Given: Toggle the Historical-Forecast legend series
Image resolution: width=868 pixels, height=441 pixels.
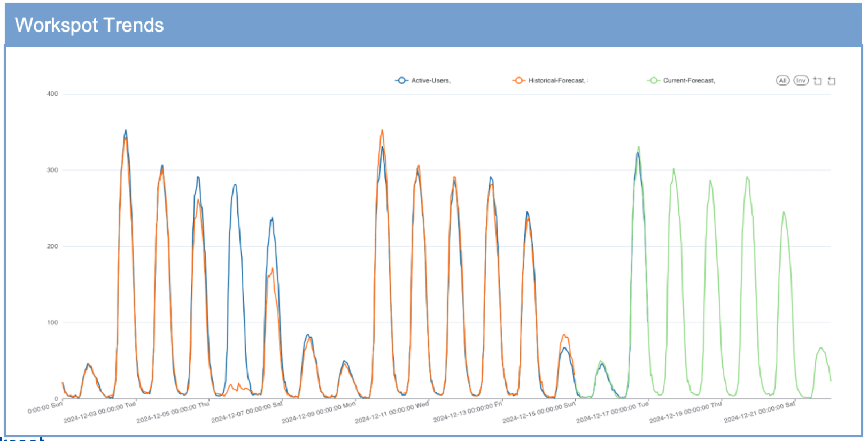Looking at the screenshot, I should pyautogui.click(x=549, y=81).
